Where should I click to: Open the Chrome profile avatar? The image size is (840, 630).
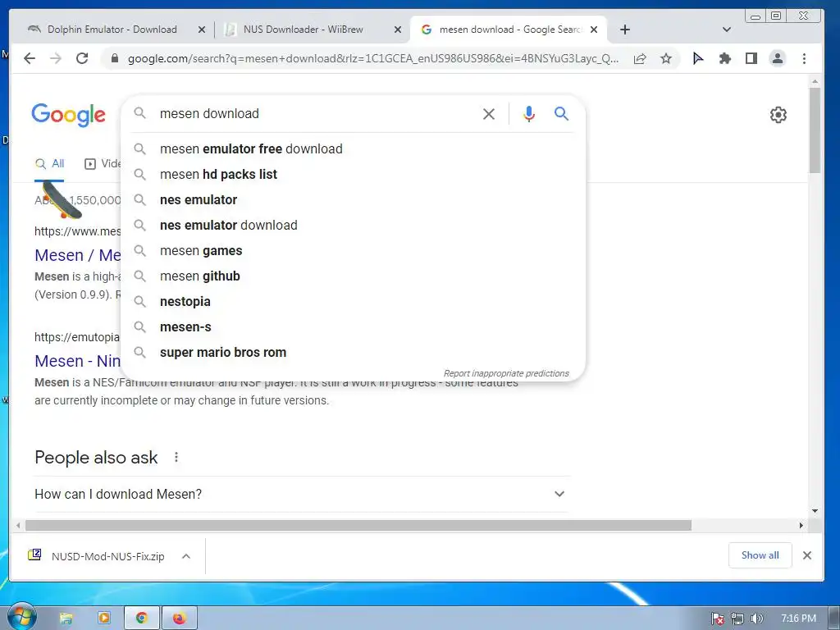778,58
